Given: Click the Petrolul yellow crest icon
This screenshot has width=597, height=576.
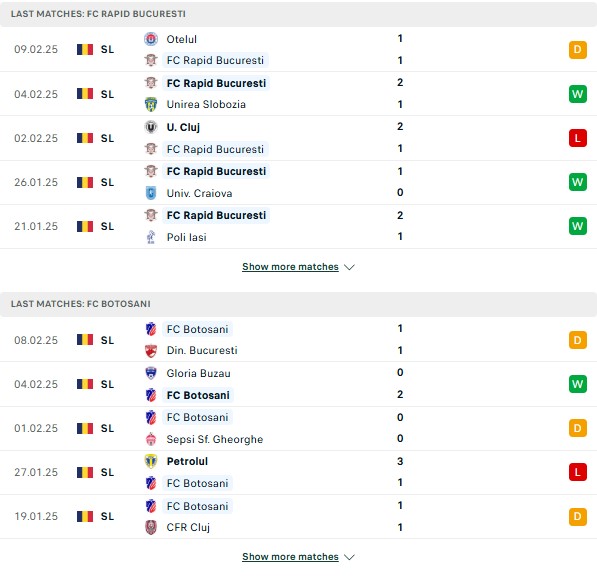Looking at the screenshot, I should coord(151,461).
